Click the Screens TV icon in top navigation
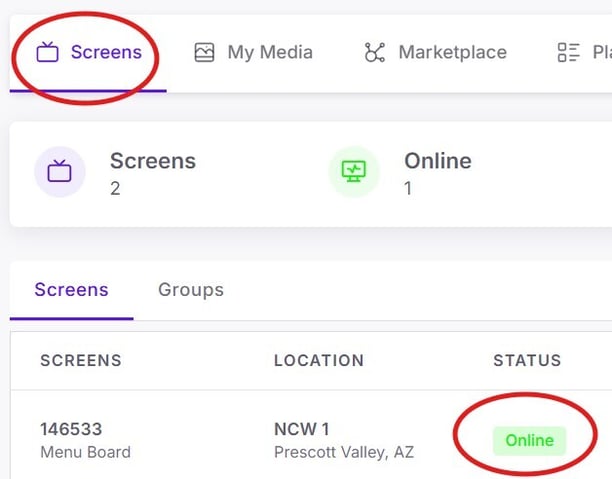612x479 pixels. click(x=48, y=53)
